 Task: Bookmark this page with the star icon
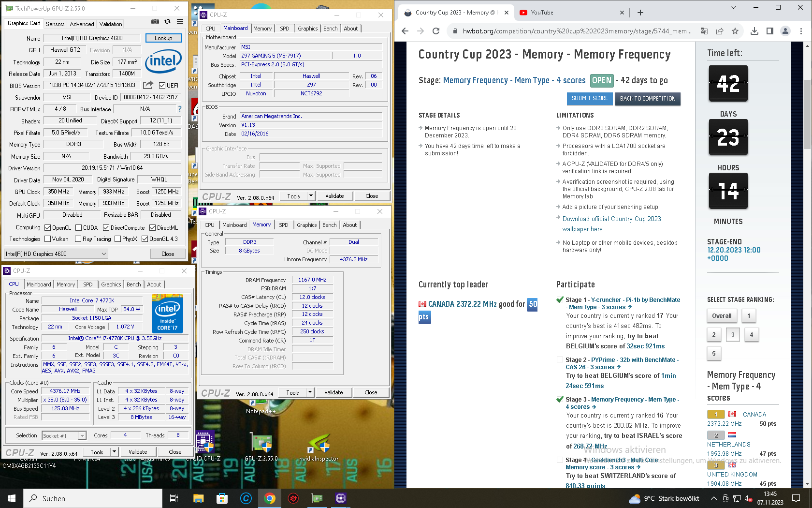click(735, 31)
